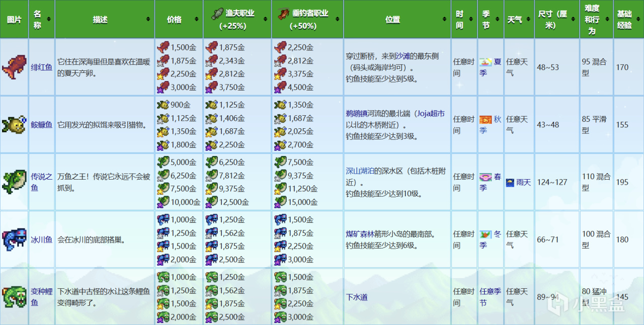Image resolution: width=644 pixels, height=325 pixels.
Task: Follow the 深山湖泊 location link
Action: [360, 171]
